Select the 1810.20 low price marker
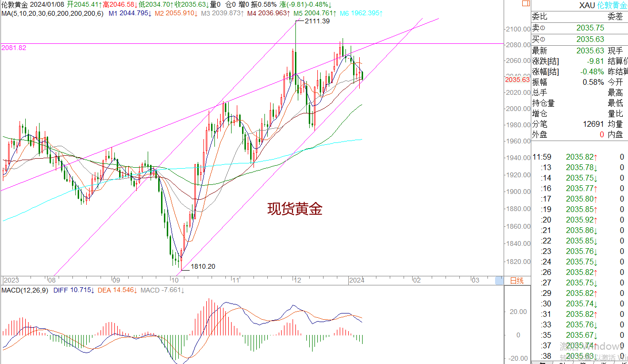 pyautogui.click(x=203, y=266)
